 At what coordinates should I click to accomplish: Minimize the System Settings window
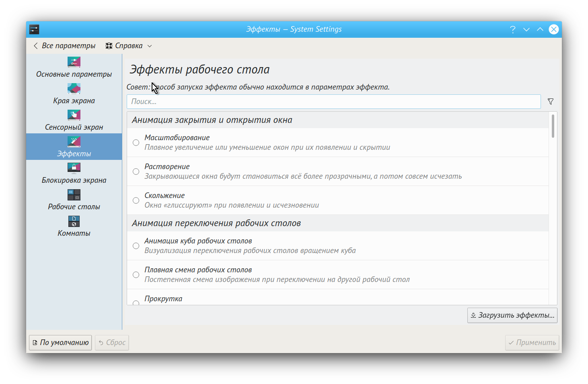coord(526,29)
